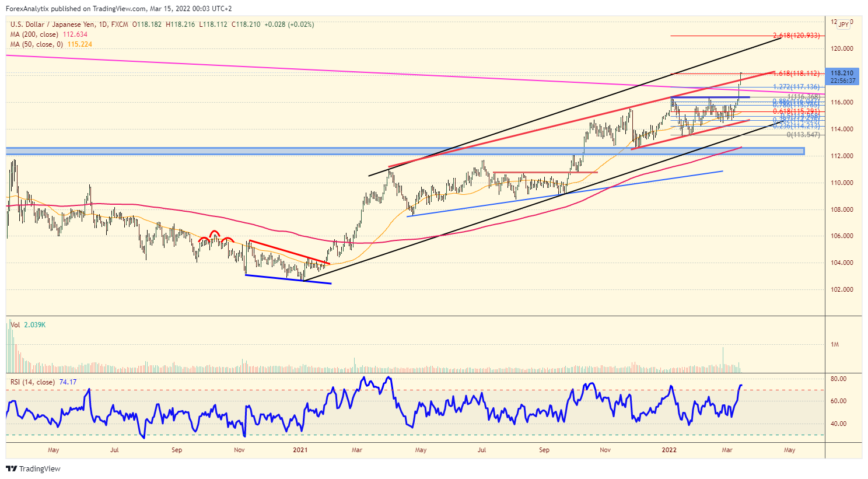Click the 1M volume axis label
This screenshot has width=868, height=479.
[835, 344]
